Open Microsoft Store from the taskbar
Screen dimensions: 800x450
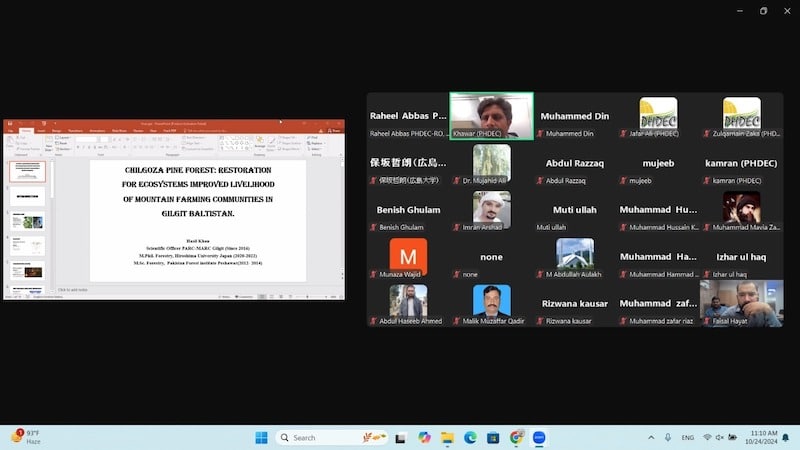[493, 437]
